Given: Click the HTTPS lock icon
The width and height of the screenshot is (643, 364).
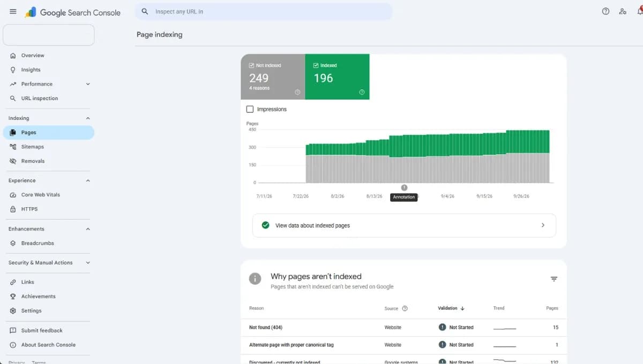Looking at the screenshot, I should (13, 209).
